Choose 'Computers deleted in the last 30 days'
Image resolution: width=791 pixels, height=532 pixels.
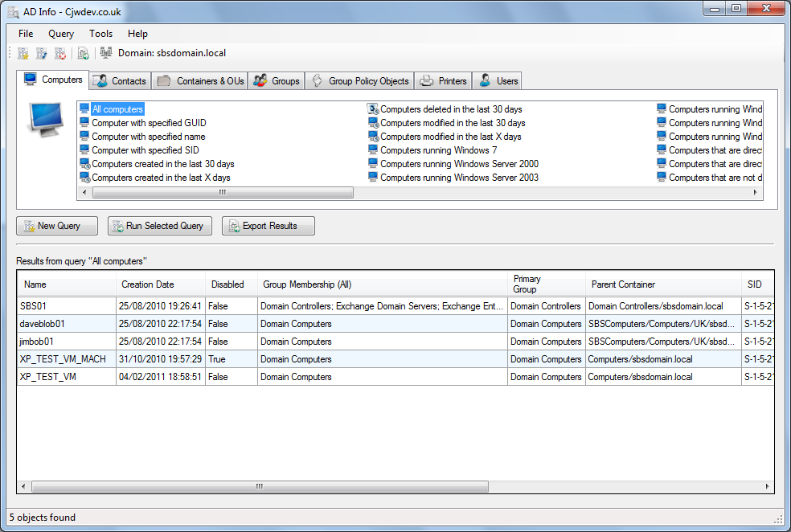click(x=451, y=109)
